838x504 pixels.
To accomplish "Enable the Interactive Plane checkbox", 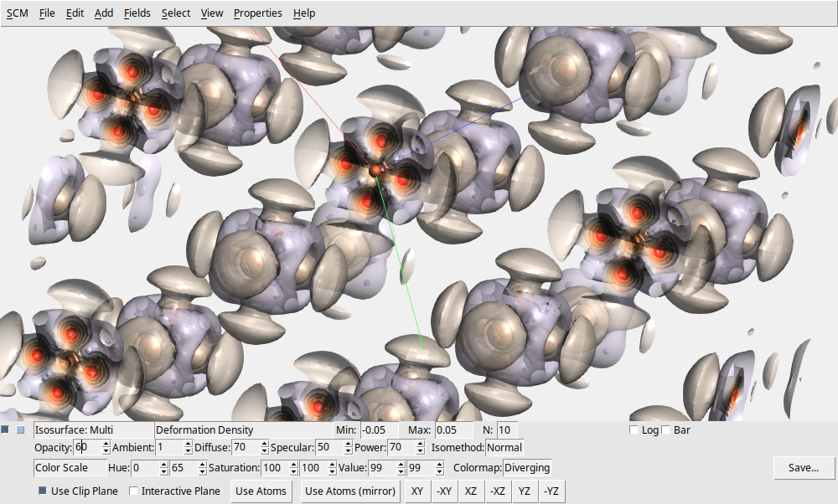I will 133,491.
